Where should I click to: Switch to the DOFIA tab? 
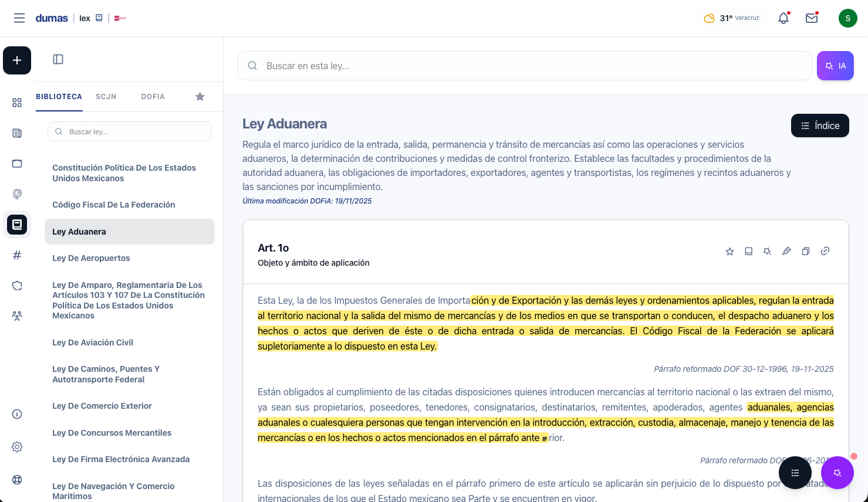pyautogui.click(x=153, y=97)
